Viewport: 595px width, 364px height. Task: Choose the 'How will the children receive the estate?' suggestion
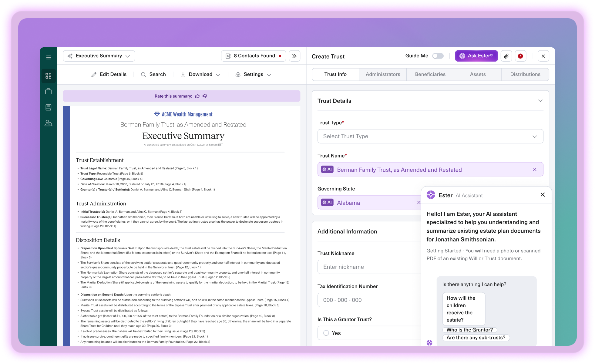tap(464, 309)
